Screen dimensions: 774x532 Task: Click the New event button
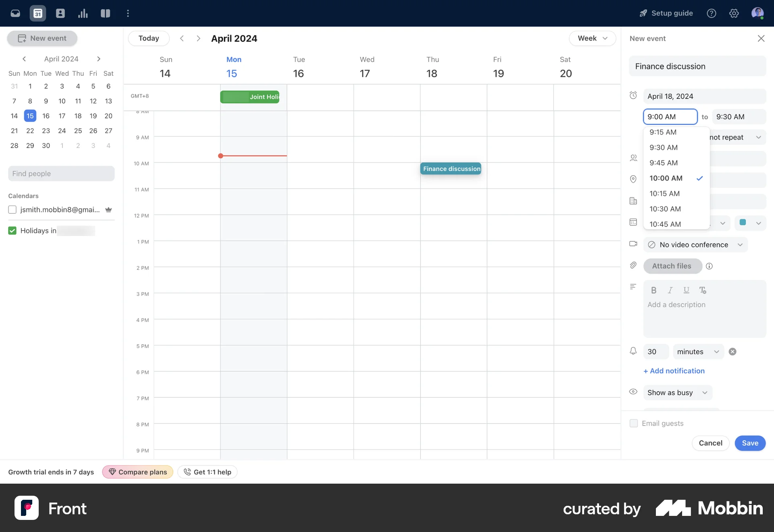click(42, 38)
